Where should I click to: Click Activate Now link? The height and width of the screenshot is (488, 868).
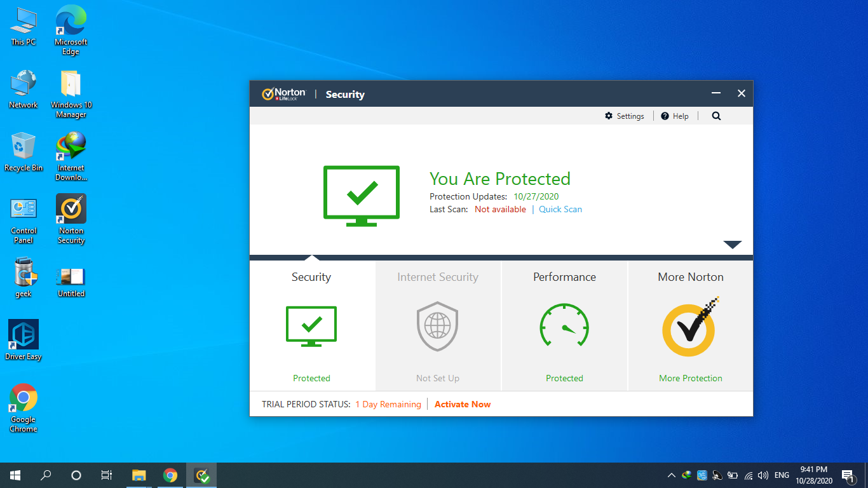(x=463, y=404)
